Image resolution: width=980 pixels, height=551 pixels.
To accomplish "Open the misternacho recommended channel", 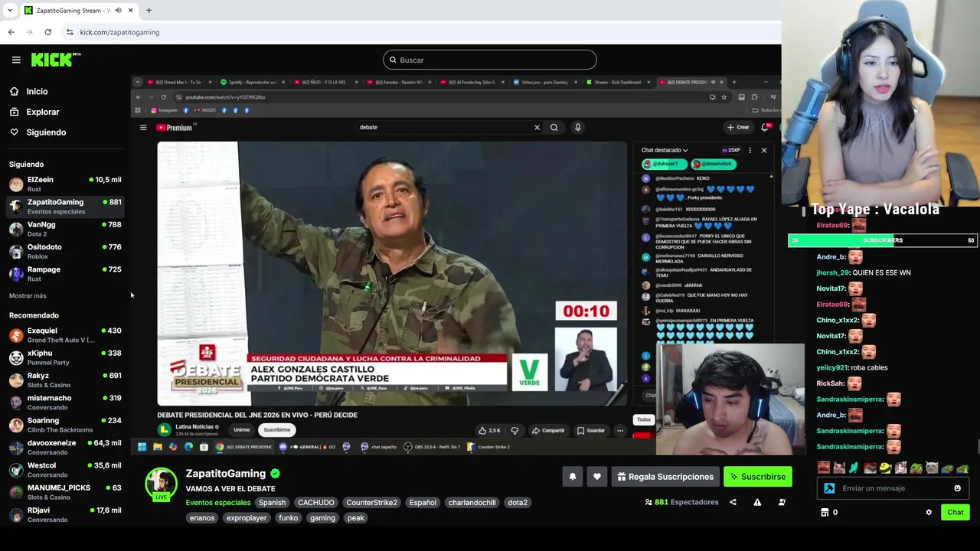I will [65, 403].
